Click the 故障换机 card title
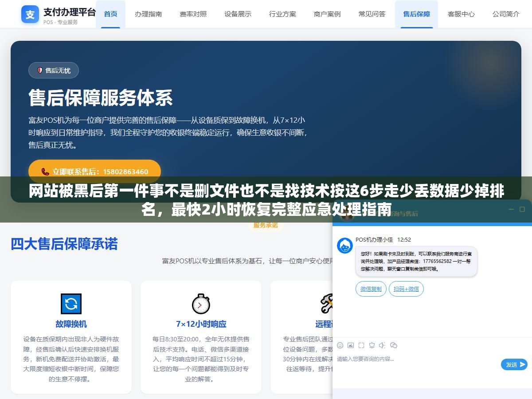 click(71, 324)
